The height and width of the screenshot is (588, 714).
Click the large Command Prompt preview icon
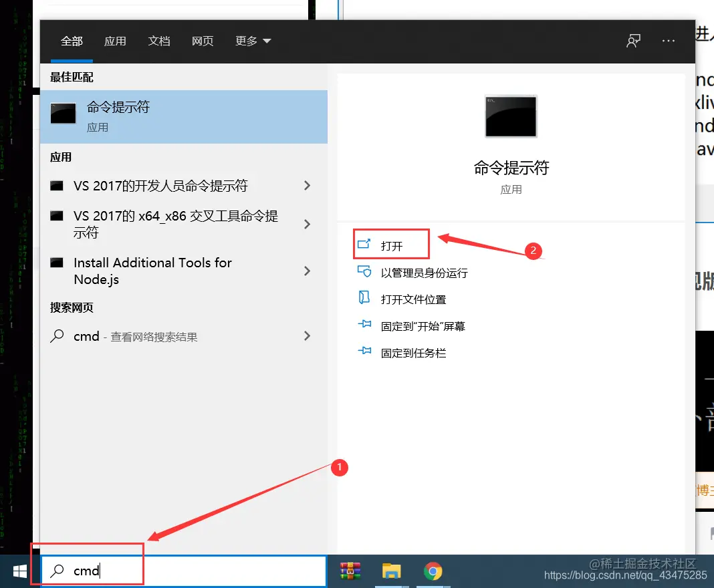511,116
